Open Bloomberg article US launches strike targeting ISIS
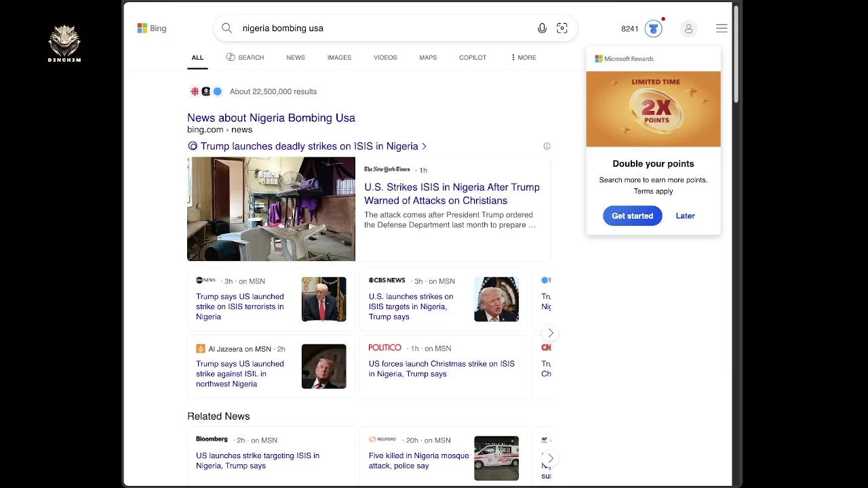Screen dimensions: 868x488 pos(258,461)
